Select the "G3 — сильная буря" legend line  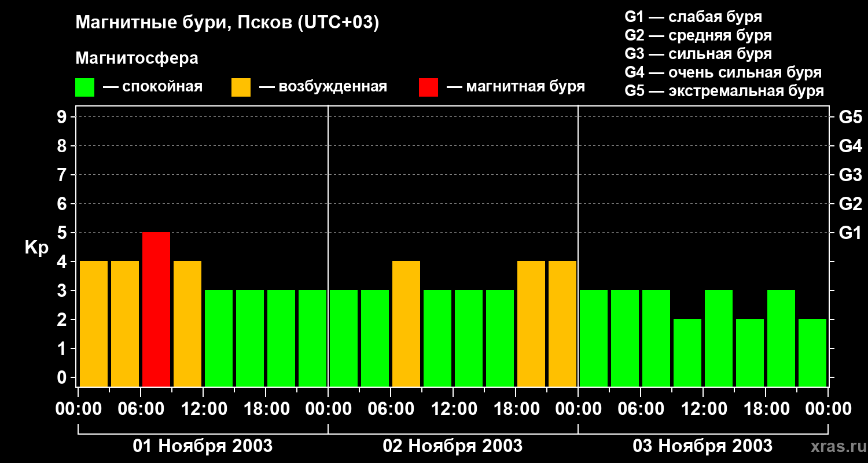(x=698, y=54)
